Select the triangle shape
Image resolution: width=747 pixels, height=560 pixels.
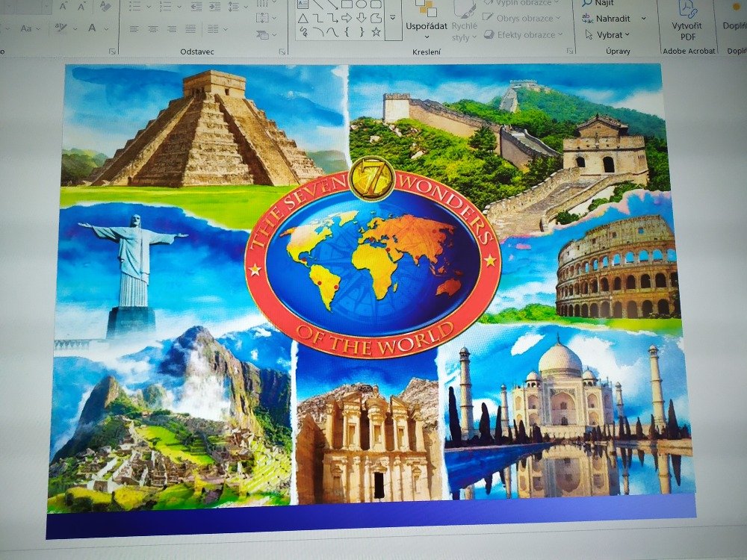pyautogui.click(x=303, y=19)
